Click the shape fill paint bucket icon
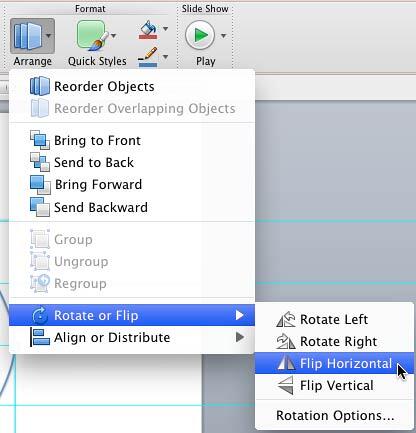Viewport: 416px width, 433px height. (x=148, y=30)
